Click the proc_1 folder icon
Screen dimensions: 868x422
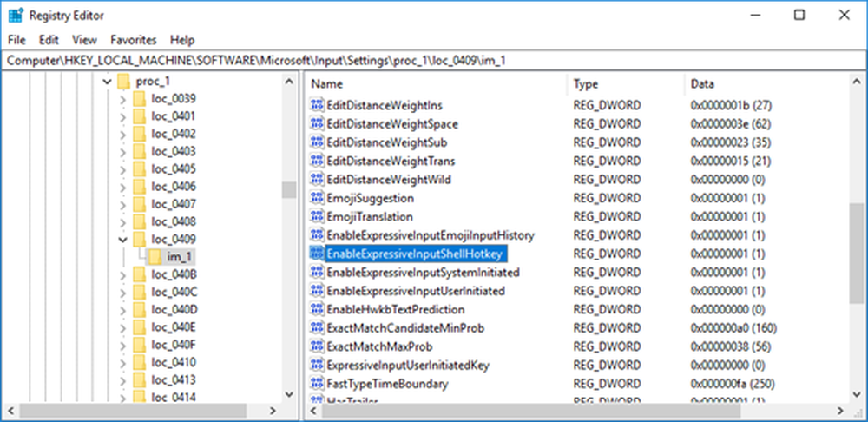[x=122, y=81]
